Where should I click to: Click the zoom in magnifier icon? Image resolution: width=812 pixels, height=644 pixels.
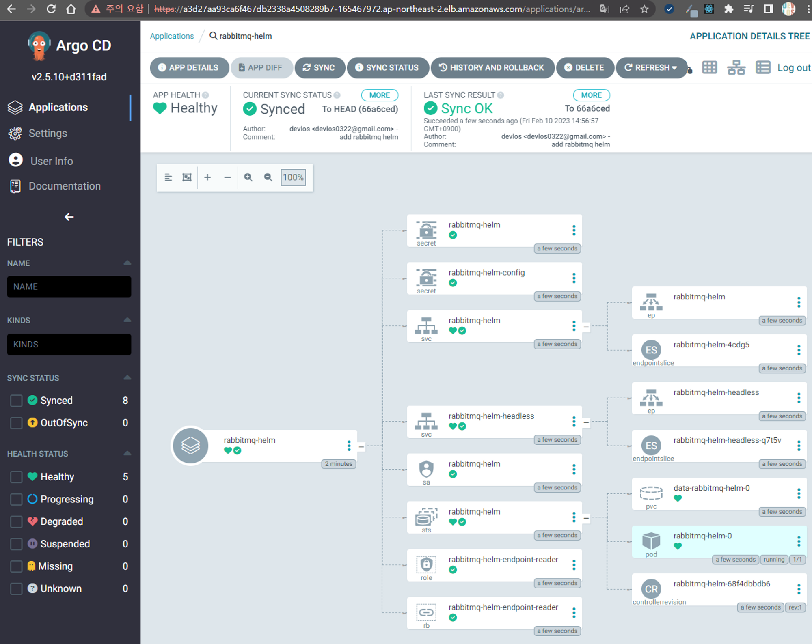tap(248, 177)
